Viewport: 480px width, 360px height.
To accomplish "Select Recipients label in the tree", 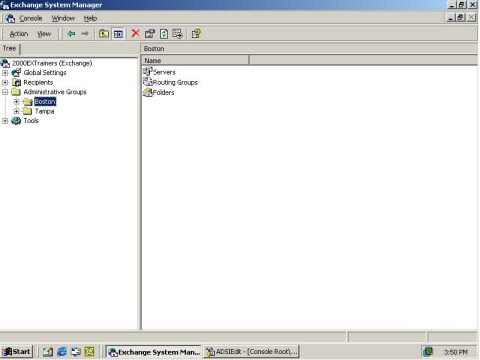I will coord(38,82).
